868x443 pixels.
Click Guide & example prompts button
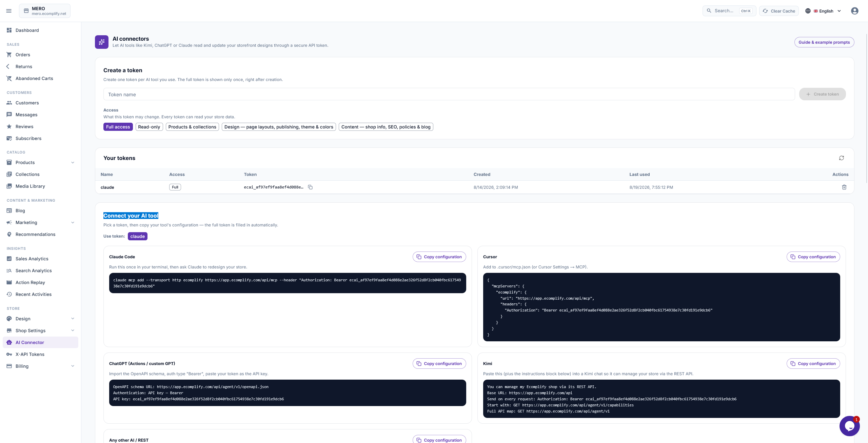824,42
